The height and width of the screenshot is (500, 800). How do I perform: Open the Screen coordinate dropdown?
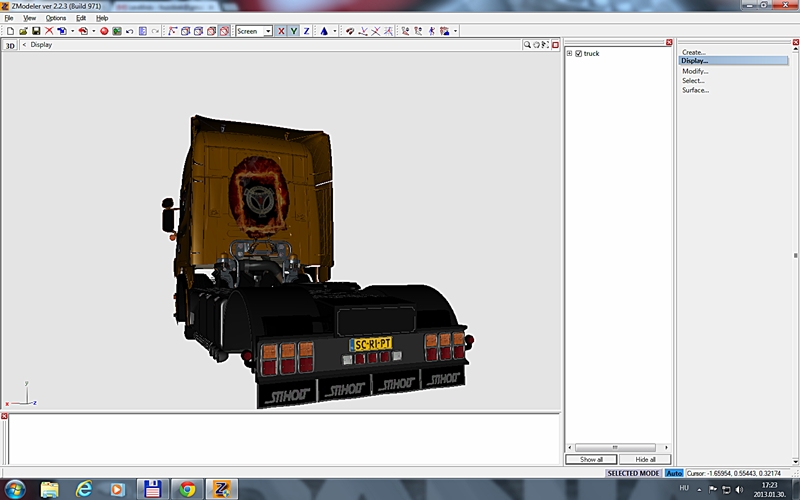click(254, 31)
